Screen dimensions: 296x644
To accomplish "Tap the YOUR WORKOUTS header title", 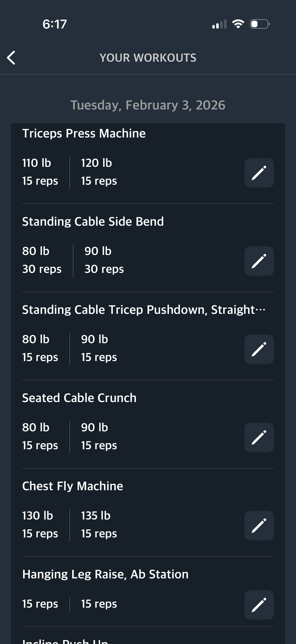I will [148, 58].
